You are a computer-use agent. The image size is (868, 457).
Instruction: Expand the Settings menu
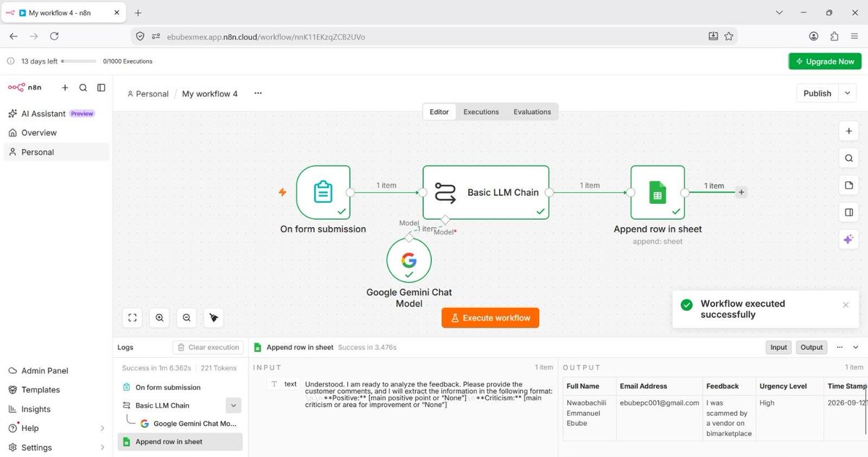(x=56, y=448)
